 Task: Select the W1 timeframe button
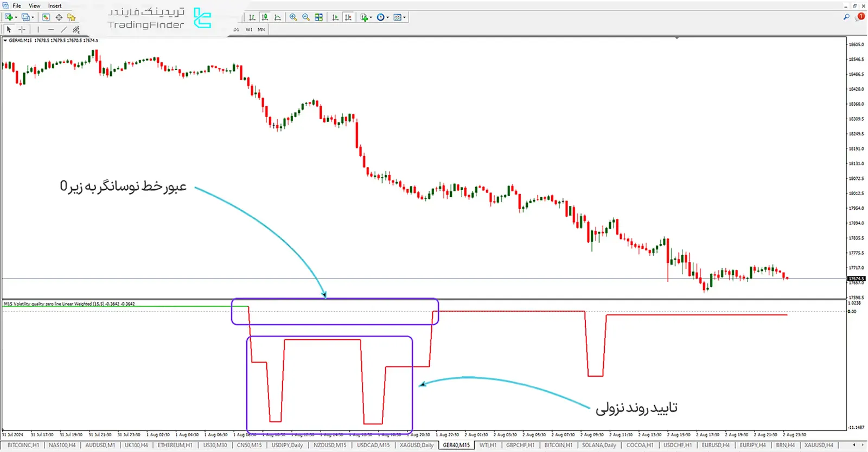[249, 30]
